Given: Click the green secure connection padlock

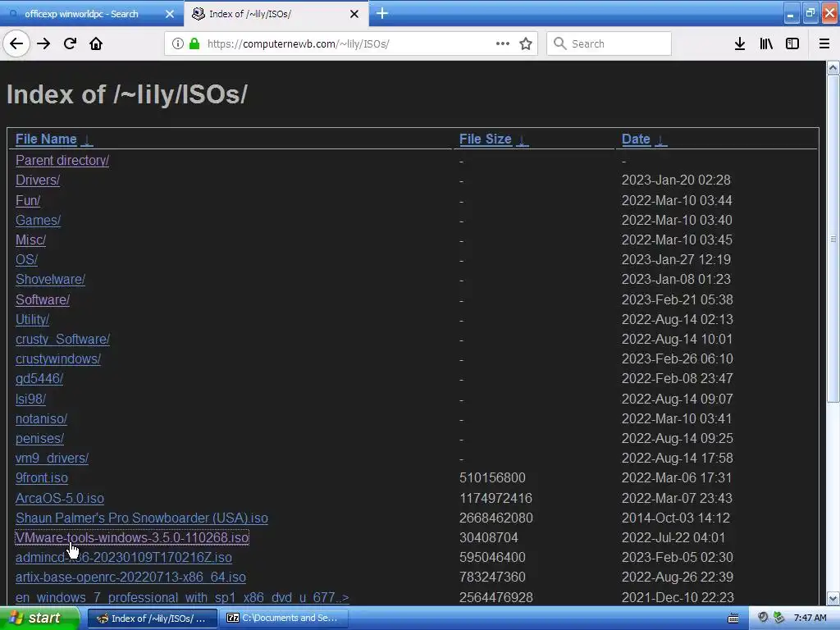Looking at the screenshot, I should 194,43.
